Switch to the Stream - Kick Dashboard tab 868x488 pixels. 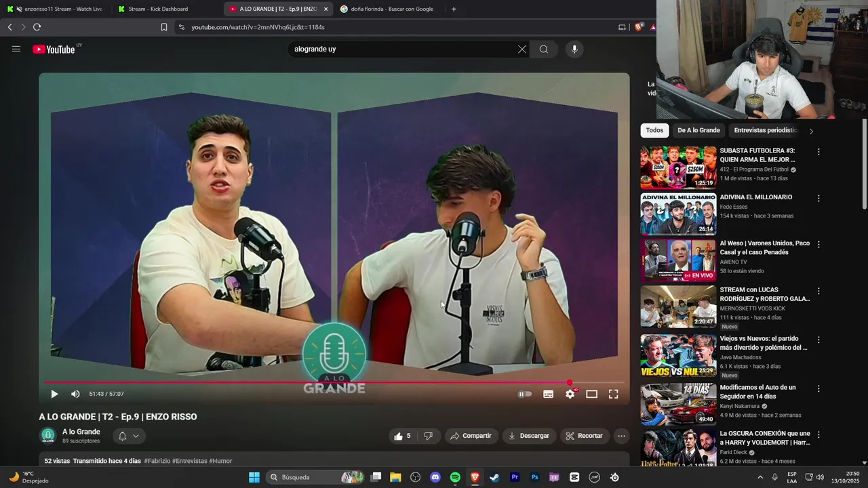166,9
